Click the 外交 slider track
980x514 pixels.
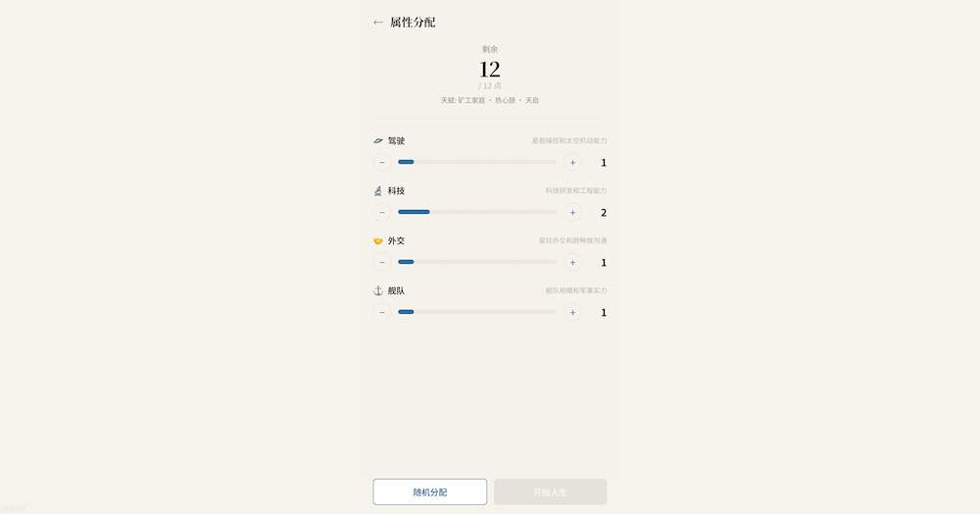477,262
